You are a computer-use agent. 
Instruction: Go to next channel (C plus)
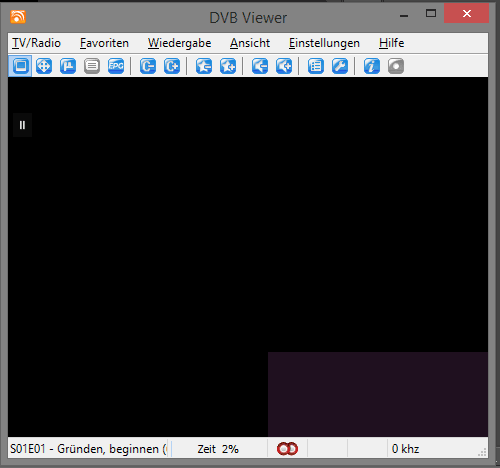pos(172,66)
